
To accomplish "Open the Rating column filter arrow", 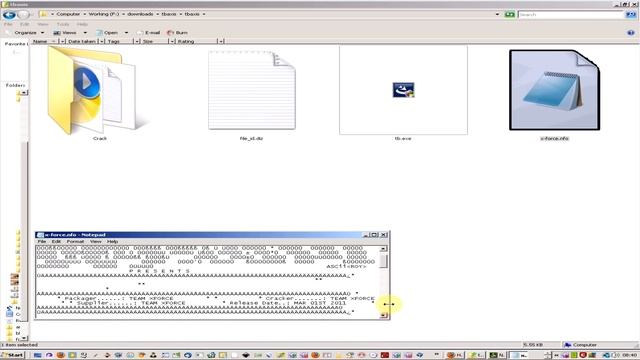I will [220, 41].
